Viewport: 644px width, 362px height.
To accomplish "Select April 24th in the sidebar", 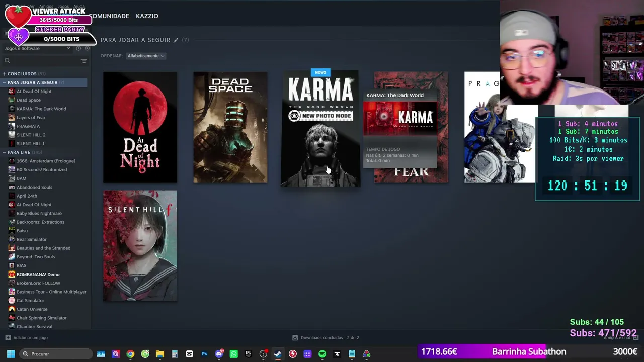I will [27, 196].
